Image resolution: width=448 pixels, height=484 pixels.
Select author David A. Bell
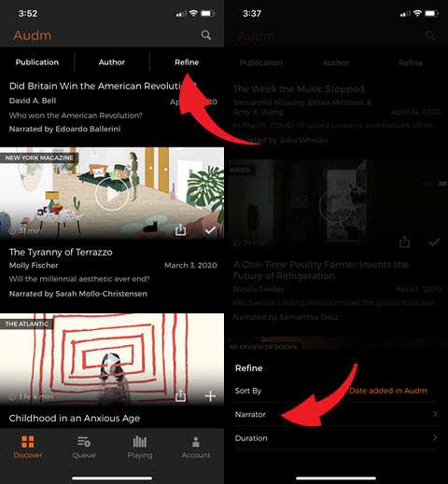[33, 101]
